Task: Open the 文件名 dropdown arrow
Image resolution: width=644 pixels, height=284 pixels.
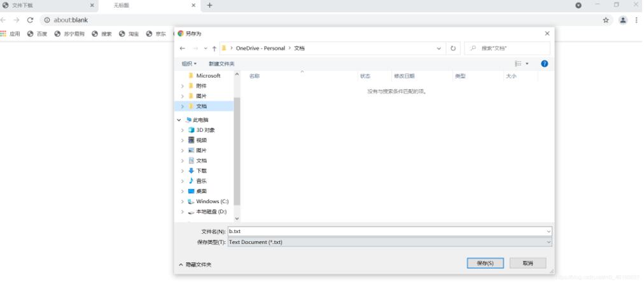Action: [x=549, y=232]
